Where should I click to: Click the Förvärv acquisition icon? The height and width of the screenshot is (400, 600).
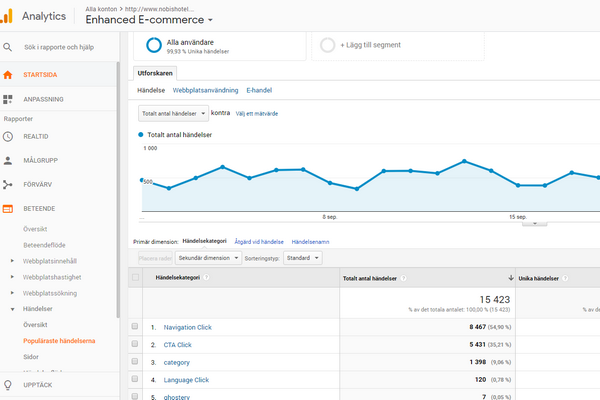[x=8, y=184]
